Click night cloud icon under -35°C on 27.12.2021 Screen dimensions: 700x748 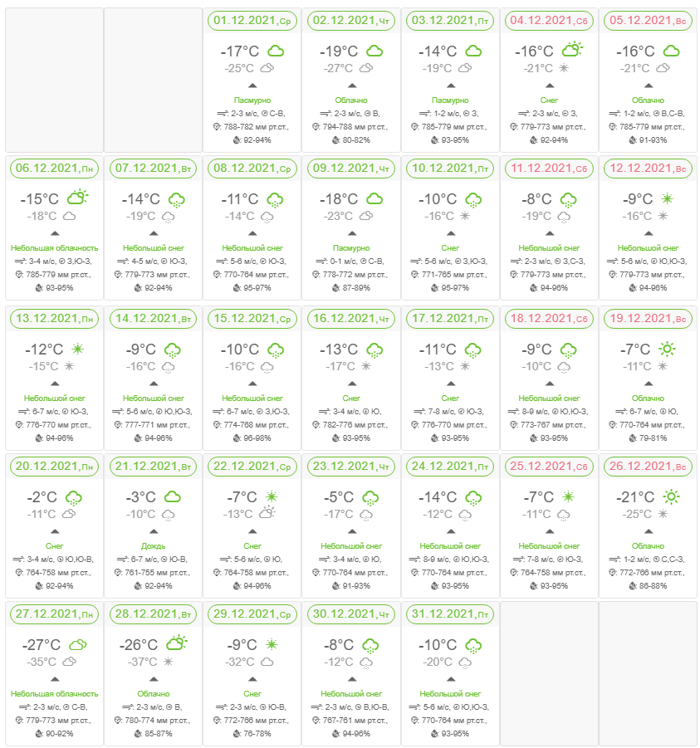coord(70,662)
